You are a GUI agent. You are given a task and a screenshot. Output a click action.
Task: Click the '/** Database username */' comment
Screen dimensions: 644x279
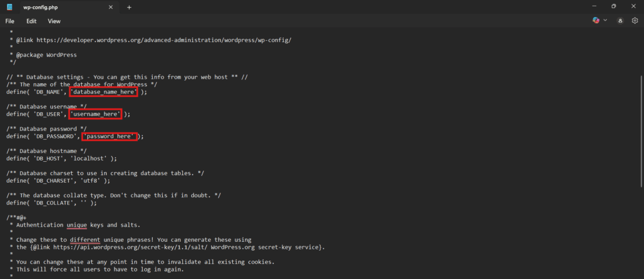pos(47,106)
